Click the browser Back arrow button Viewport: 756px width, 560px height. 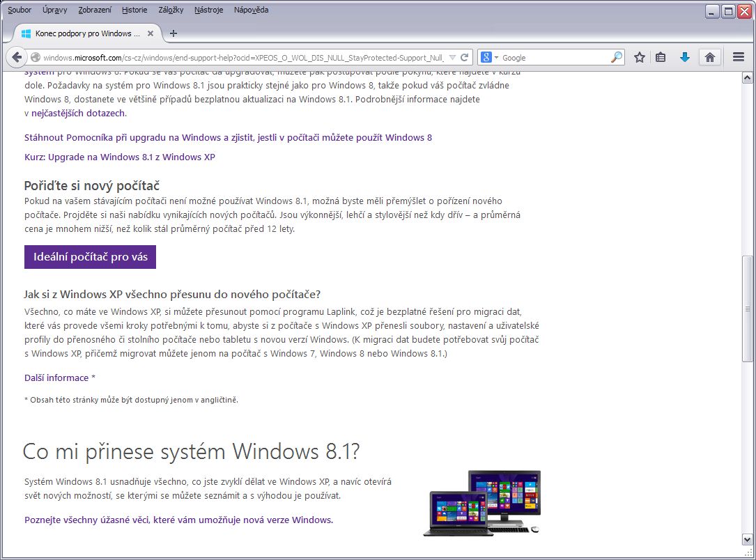pos(17,57)
